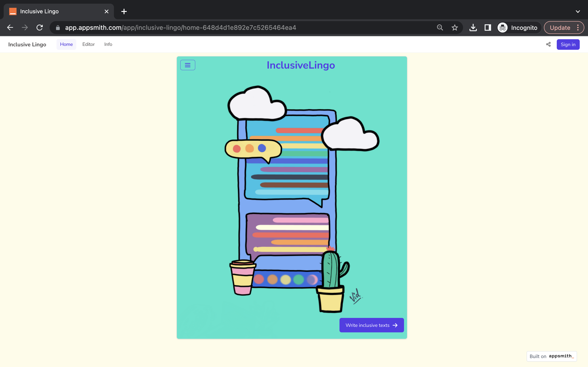Image resolution: width=588 pixels, height=367 pixels.
Task: Open a new browser tab
Action: click(x=124, y=11)
